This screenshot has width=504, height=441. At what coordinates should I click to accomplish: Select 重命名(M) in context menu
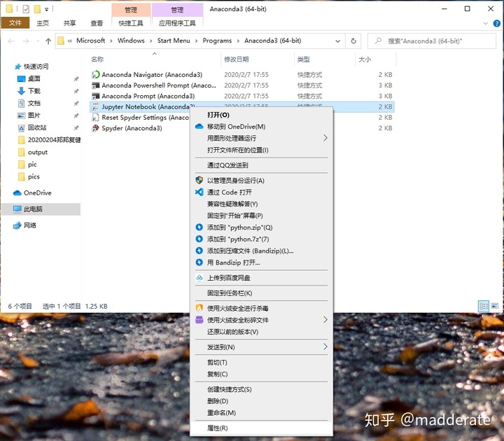tap(261, 412)
